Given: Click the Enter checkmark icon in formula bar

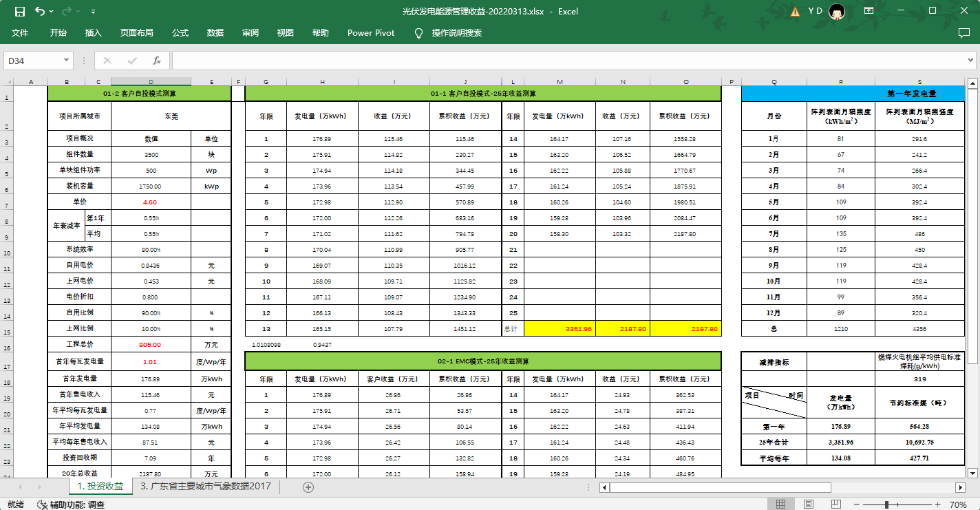Looking at the screenshot, I should (x=132, y=61).
